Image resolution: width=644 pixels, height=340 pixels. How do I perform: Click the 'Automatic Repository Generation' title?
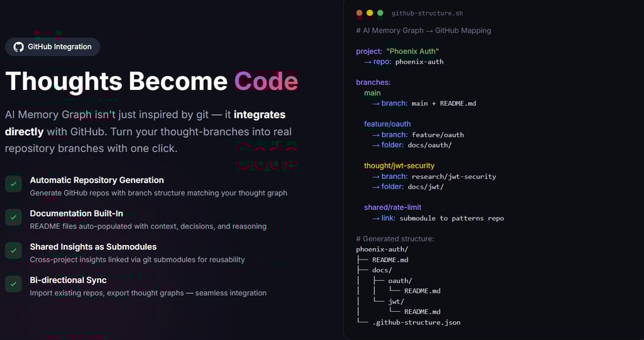pos(97,180)
